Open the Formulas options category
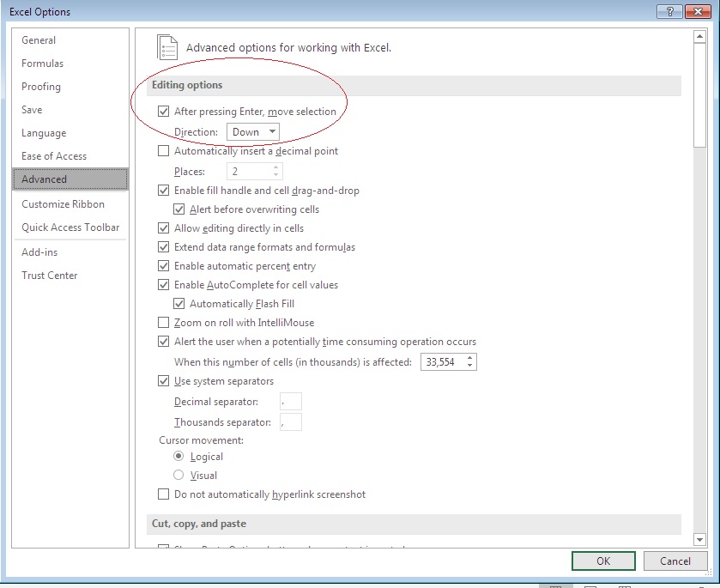 [x=42, y=64]
